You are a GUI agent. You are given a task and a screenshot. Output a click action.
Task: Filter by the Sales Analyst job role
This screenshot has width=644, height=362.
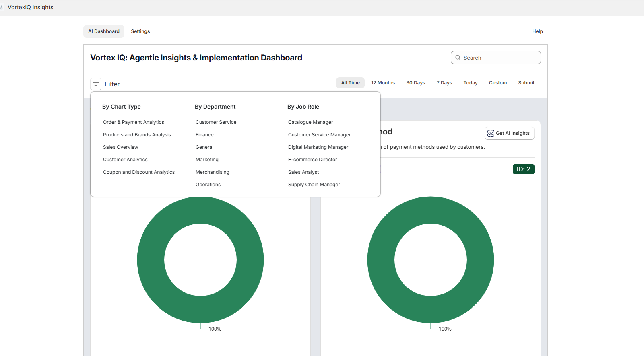point(303,172)
